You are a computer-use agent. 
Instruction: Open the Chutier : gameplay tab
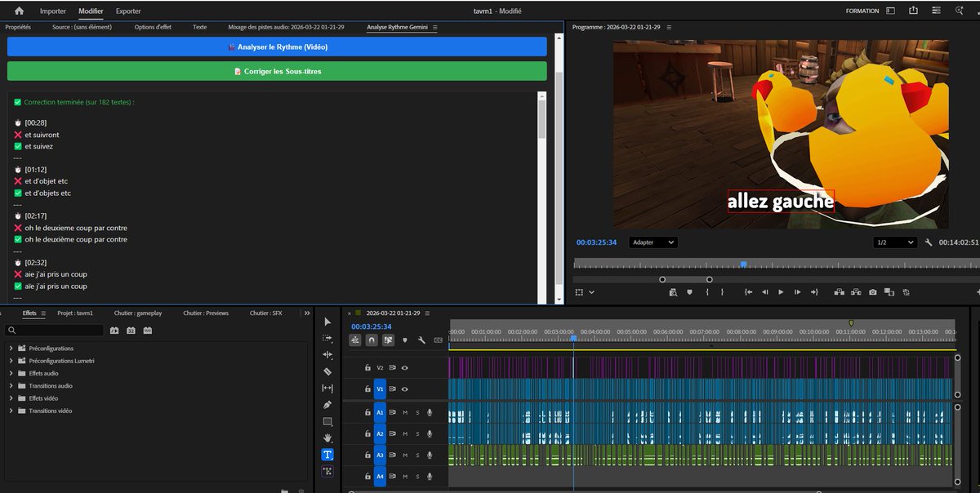tap(138, 313)
